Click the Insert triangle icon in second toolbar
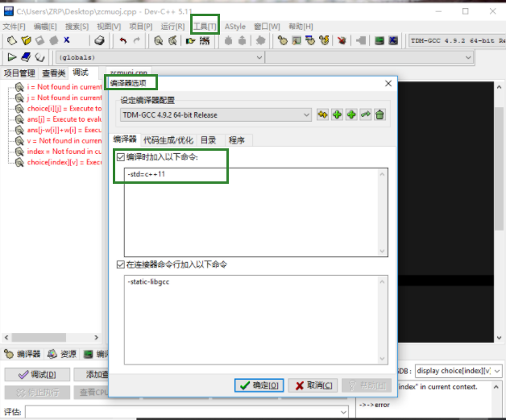The height and width of the screenshot is (420, 506). click(x=11, y=57)
